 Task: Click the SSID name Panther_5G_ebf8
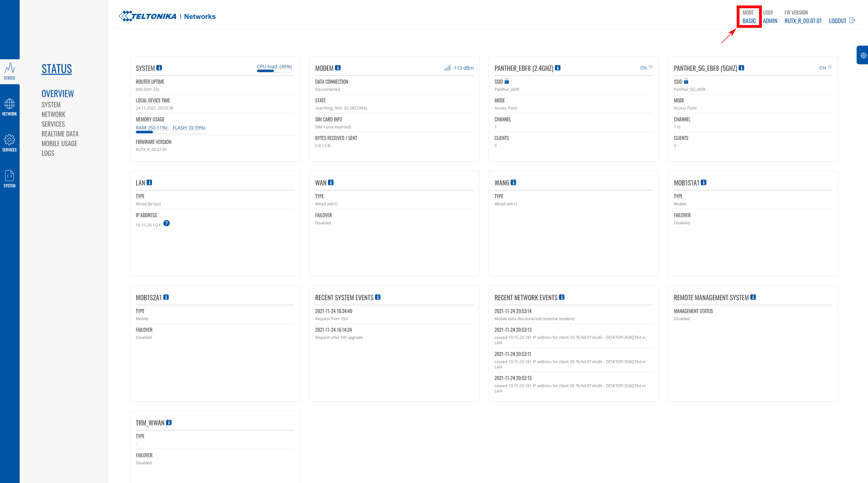click(x=689, y=89)
